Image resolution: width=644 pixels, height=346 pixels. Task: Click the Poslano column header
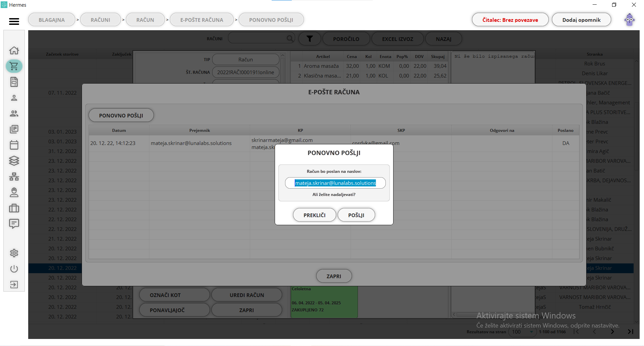tap(565, 130)
